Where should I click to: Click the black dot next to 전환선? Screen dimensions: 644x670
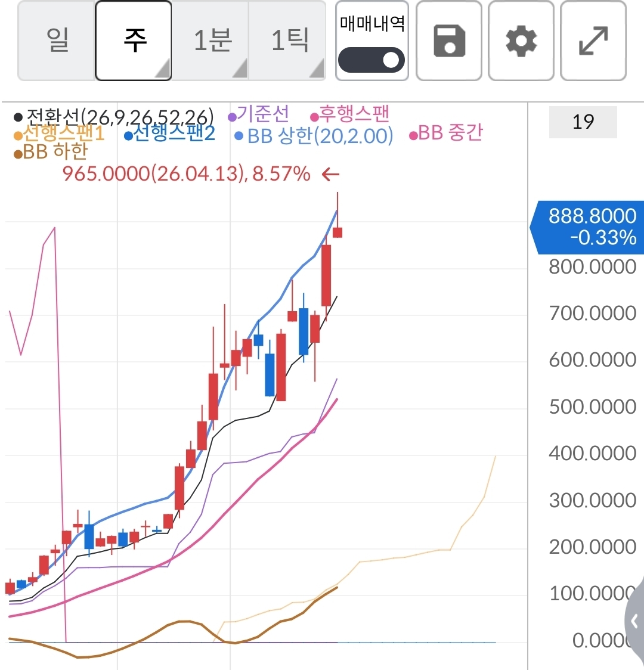pos(18,117)
